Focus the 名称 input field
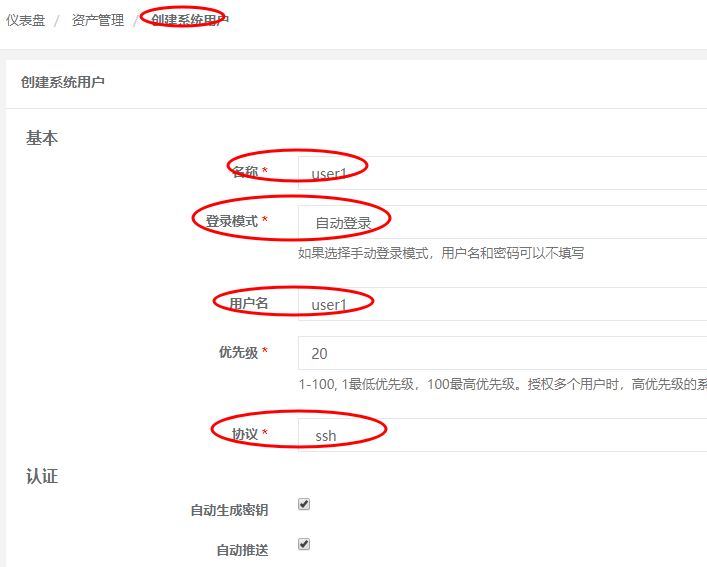 tap(502, 173)
